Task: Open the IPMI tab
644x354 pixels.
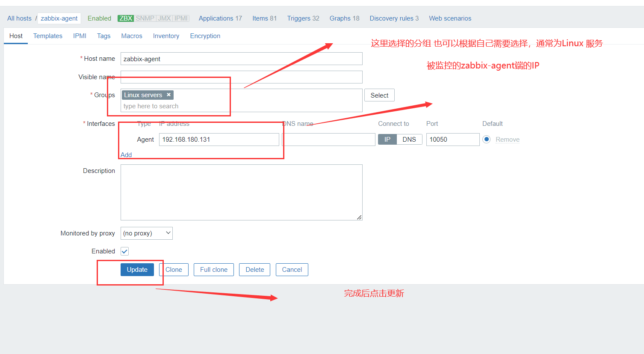Action: (x=80, y=36)
